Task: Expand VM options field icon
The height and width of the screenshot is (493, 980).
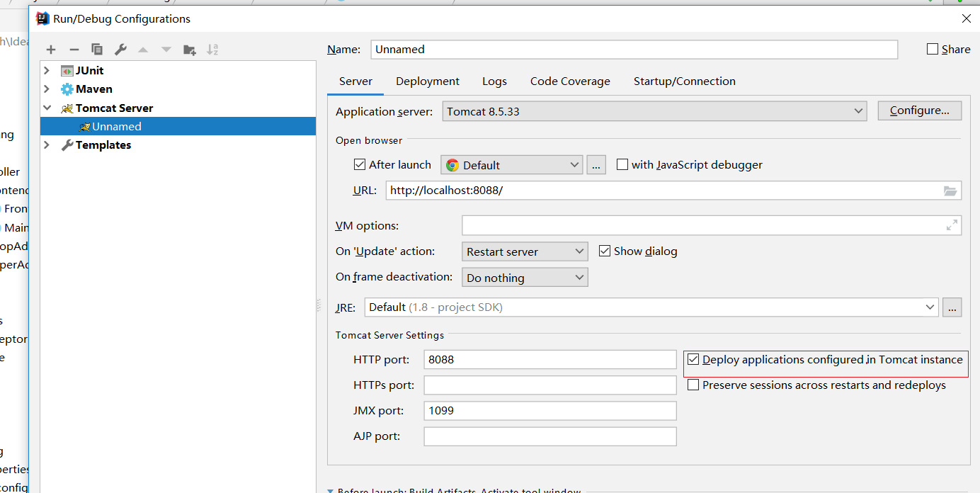Action: point(952,225)
